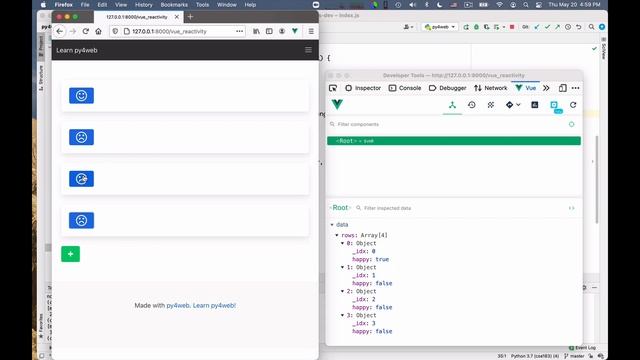The width and height of the screenshot is (640, 360).
Task: Show Firefox sidebars icon
Action: coord(269,31)
